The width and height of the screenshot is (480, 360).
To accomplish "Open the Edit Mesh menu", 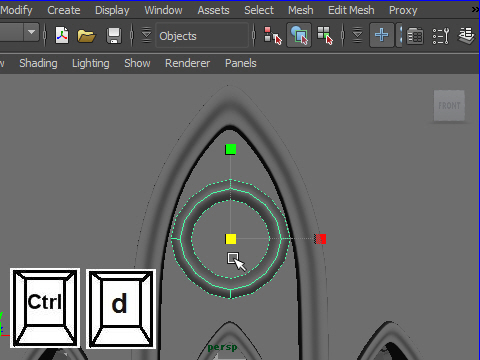I will click(x=351, y=10).
